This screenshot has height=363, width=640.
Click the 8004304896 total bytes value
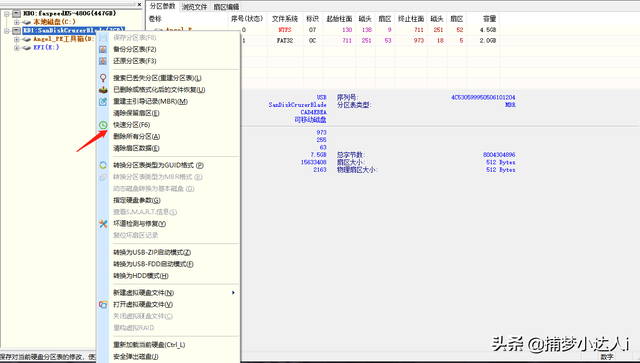[x=499, y=155]
